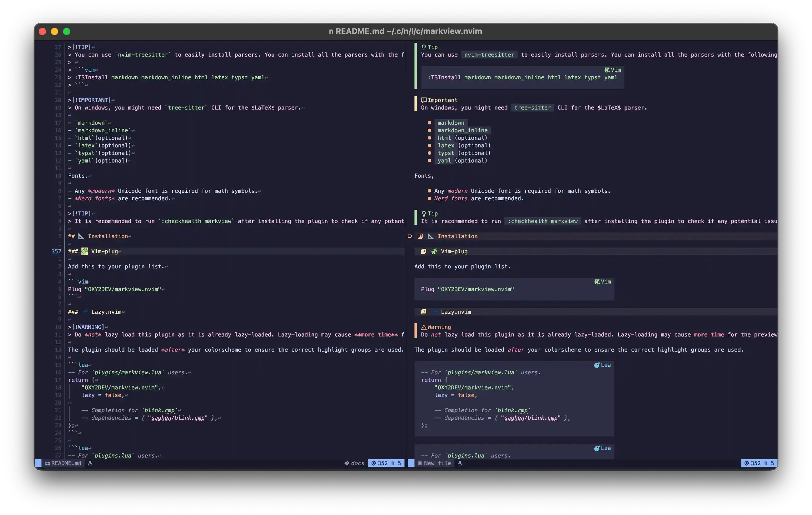Click the Vim logo on the TSInstall code block

coord(607,70)
